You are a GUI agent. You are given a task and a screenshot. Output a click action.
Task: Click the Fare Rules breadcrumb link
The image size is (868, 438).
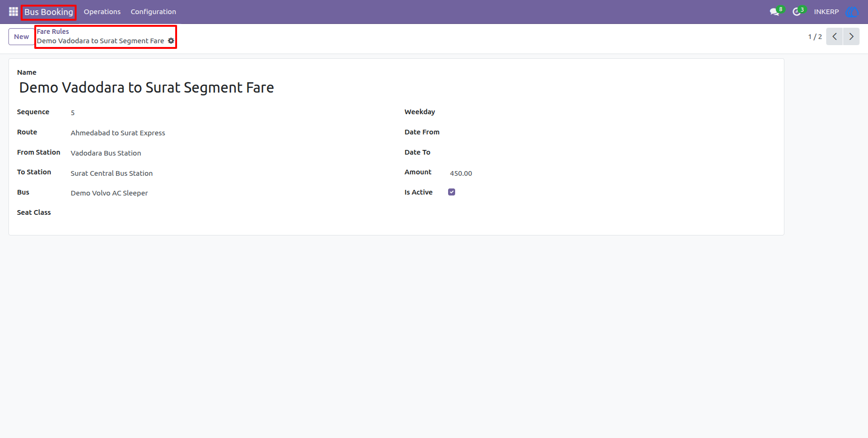pyautogui.click(x=53, y=31)
